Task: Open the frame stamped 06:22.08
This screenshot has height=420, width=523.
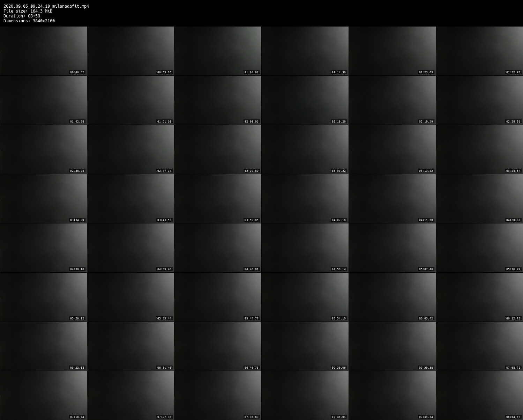Action: coord(43,346)
